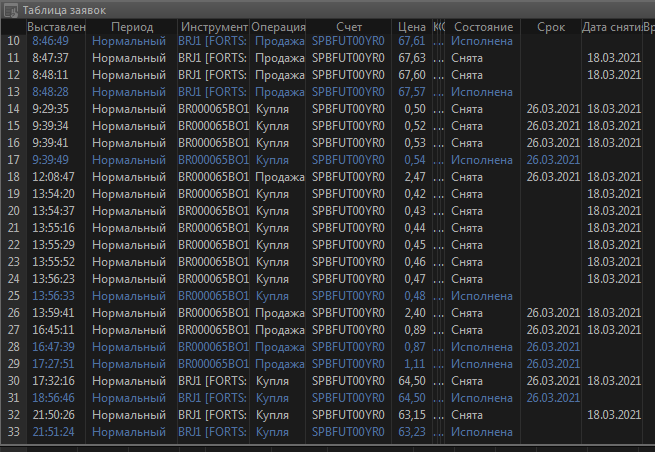Select order time 17:32:16

tap(53, 381)
